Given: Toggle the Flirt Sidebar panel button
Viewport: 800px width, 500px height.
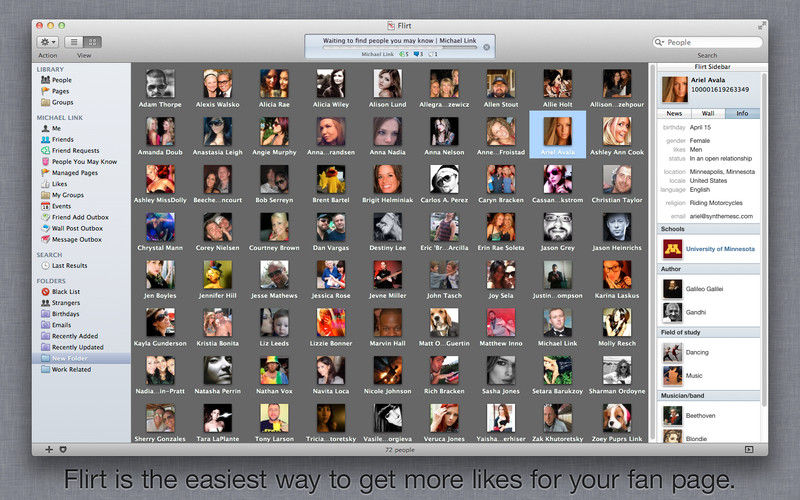Looking at the screenshot, I should click(748, 449).
